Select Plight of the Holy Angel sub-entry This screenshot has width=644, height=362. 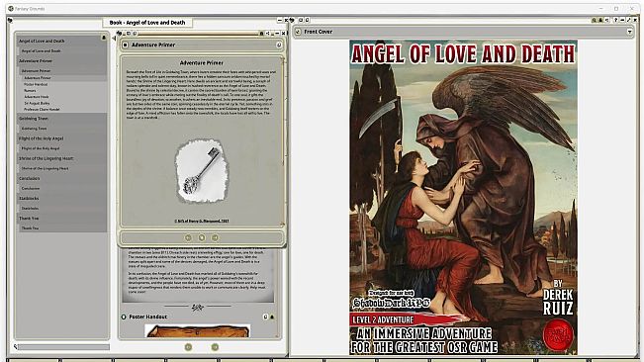(x=41, y=148)
